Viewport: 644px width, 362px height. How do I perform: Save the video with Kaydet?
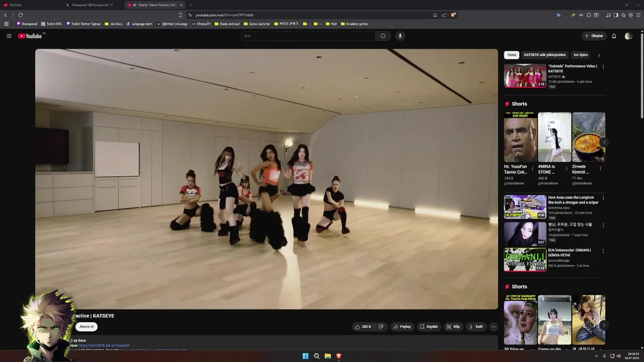(x=429, y=327)
